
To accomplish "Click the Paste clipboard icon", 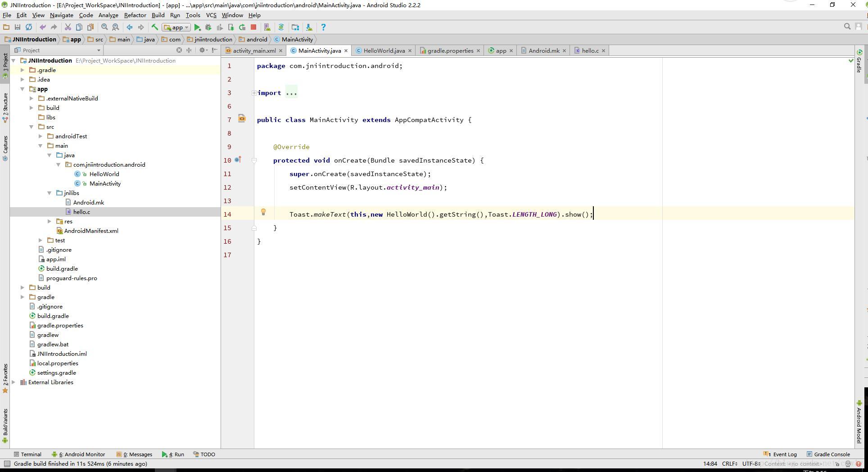I will click(x=90, y=27).
